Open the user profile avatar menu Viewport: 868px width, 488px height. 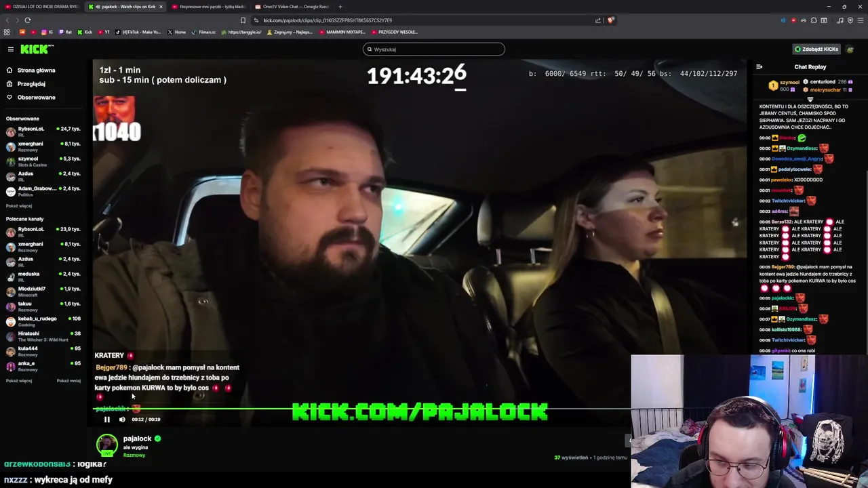tap(850, 49)
